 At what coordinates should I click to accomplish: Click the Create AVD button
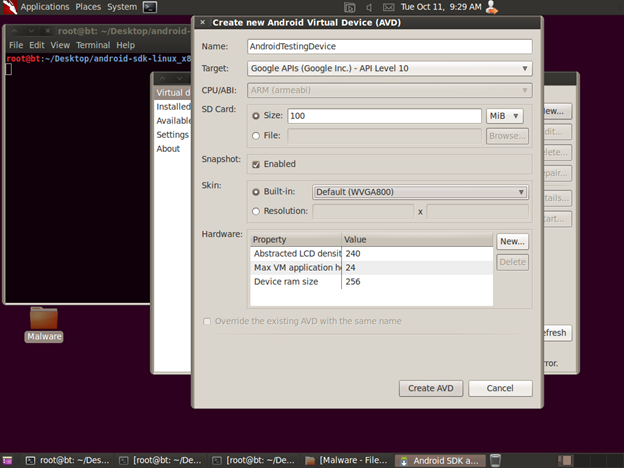click(430, 388)
